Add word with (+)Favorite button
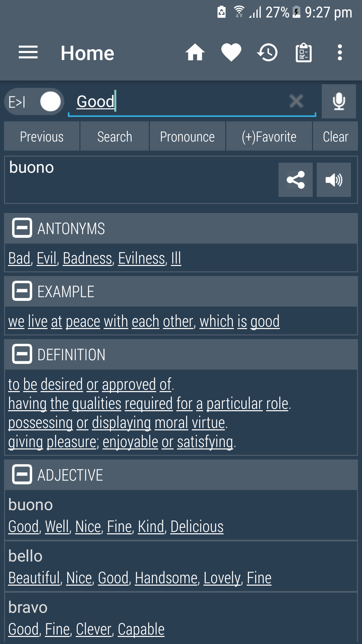362x644 pixels. (x=269, y=137)
